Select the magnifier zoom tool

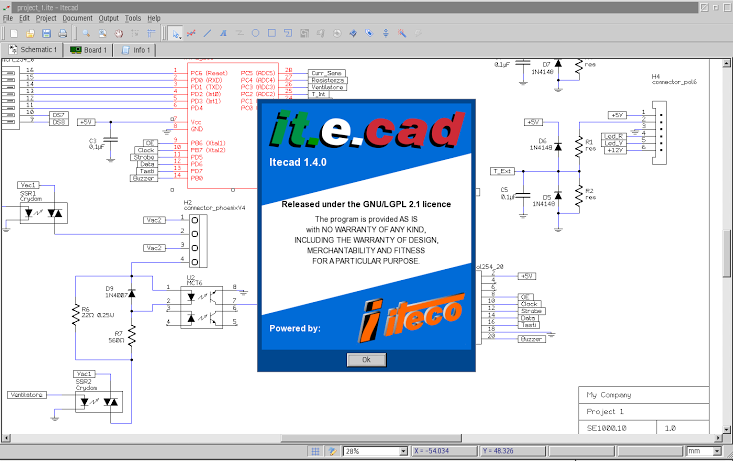point(86,33)
